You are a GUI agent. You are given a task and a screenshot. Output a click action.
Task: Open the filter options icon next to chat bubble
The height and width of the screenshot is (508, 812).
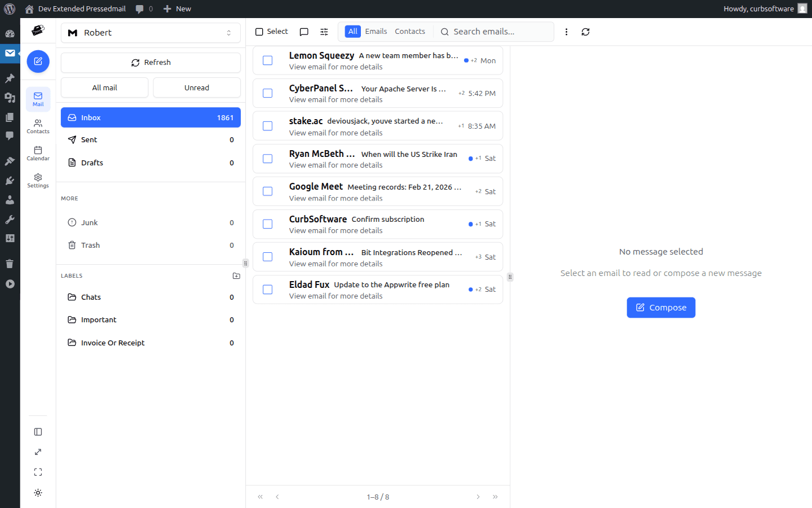coord(324,32)
